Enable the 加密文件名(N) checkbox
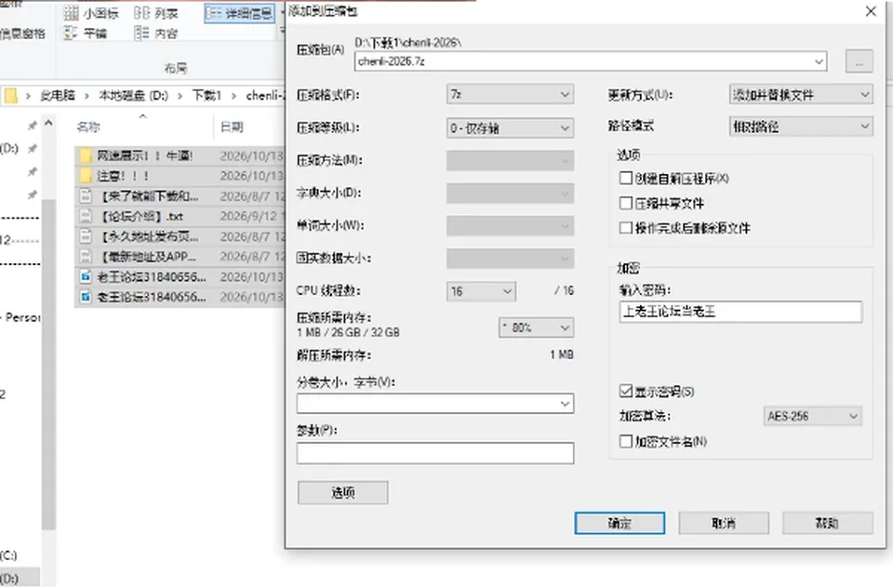The image size is (893, 588). click(x=626, y=441)
